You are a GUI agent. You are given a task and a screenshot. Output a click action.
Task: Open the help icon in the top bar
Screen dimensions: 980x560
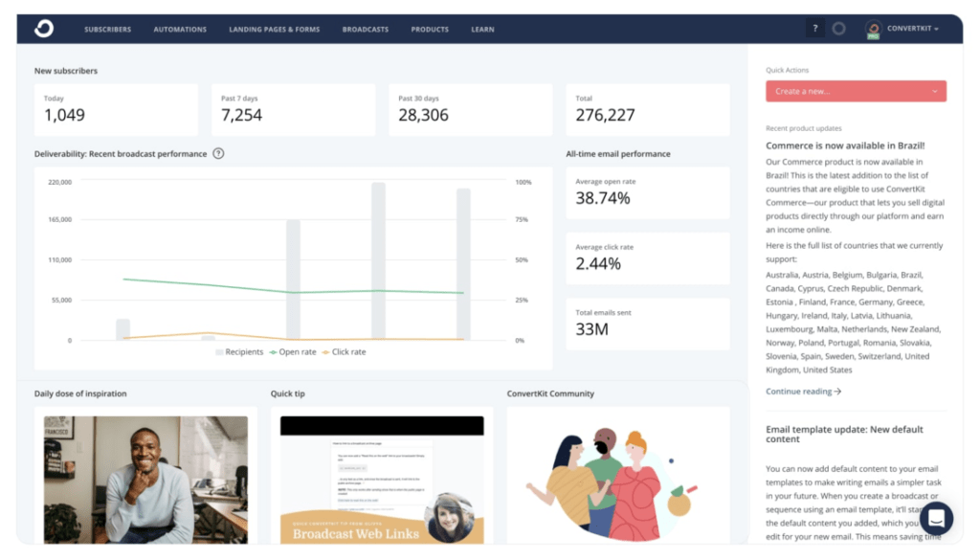tap(814, 28)
